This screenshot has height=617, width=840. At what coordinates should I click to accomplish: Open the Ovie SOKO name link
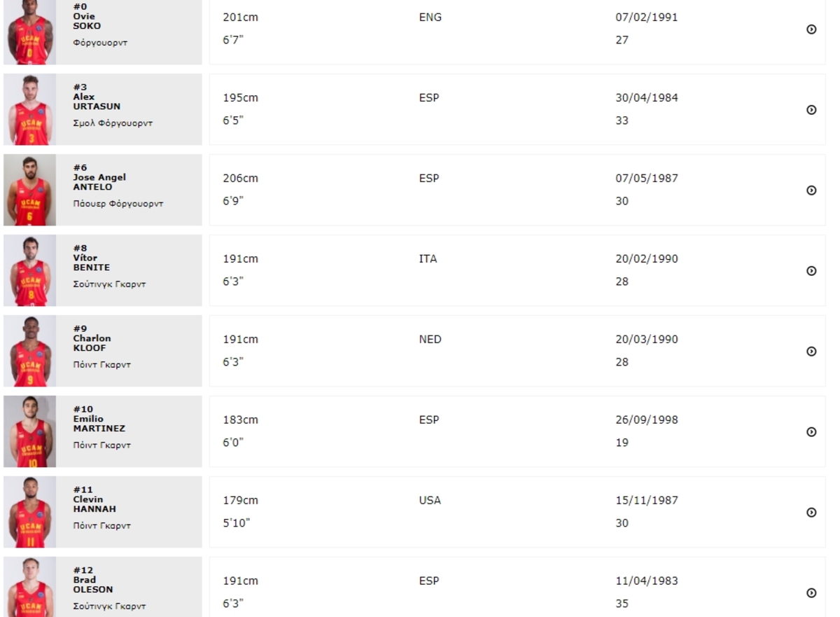[x=87, y=21]
